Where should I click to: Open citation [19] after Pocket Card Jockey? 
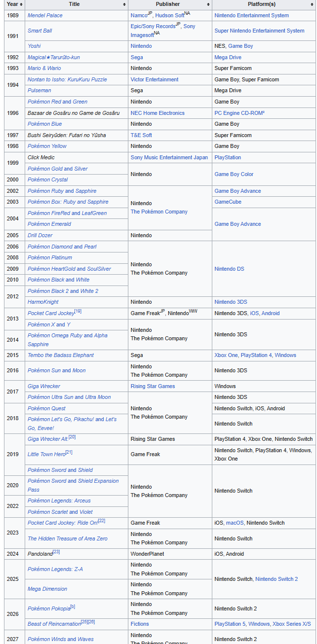pyautogui.click(x=78, y=311)
